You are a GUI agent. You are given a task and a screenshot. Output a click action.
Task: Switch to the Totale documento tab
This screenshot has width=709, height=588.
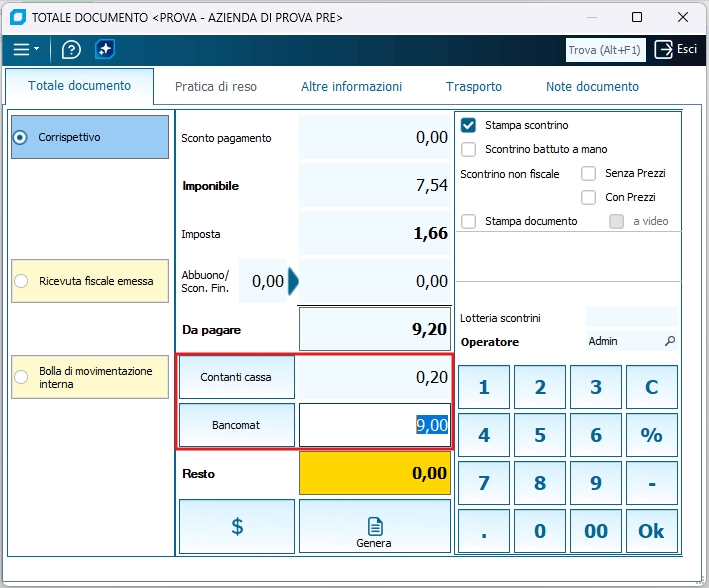(80, 86)
